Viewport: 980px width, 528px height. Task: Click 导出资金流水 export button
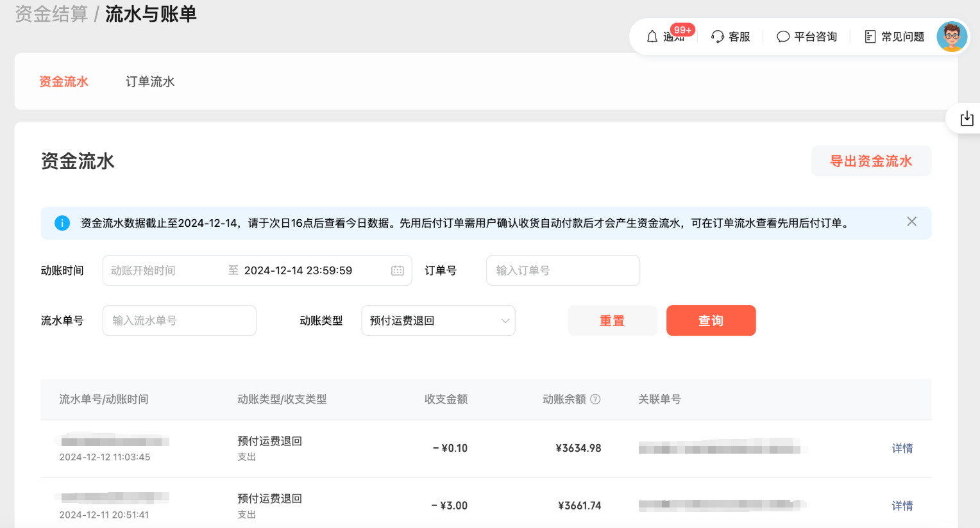point(870,161)
